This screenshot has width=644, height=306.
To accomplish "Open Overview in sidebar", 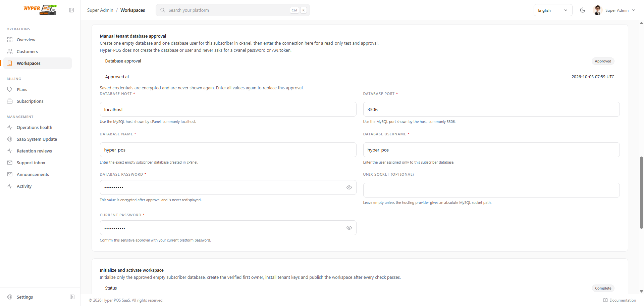I will click(38, 40).
